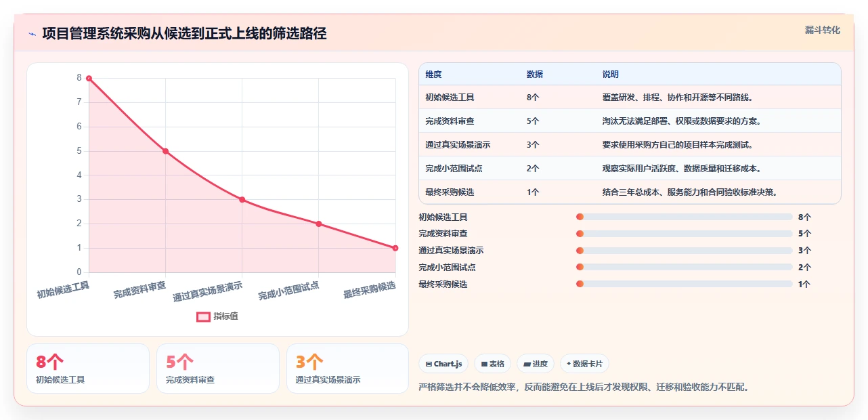Click the chart data point for 最终采购候选
Image resolution: width=868 pixels, height=420 pixels.
pos(395,248)
